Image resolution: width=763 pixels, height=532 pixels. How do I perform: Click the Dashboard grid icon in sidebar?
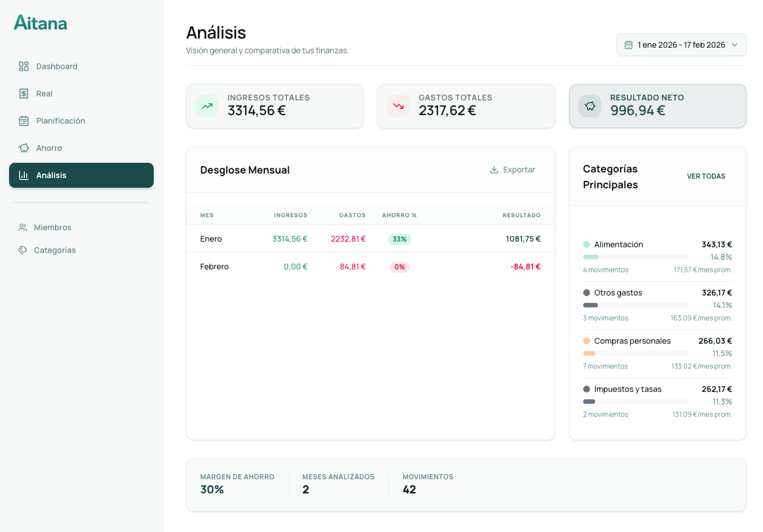click(24, 66)
